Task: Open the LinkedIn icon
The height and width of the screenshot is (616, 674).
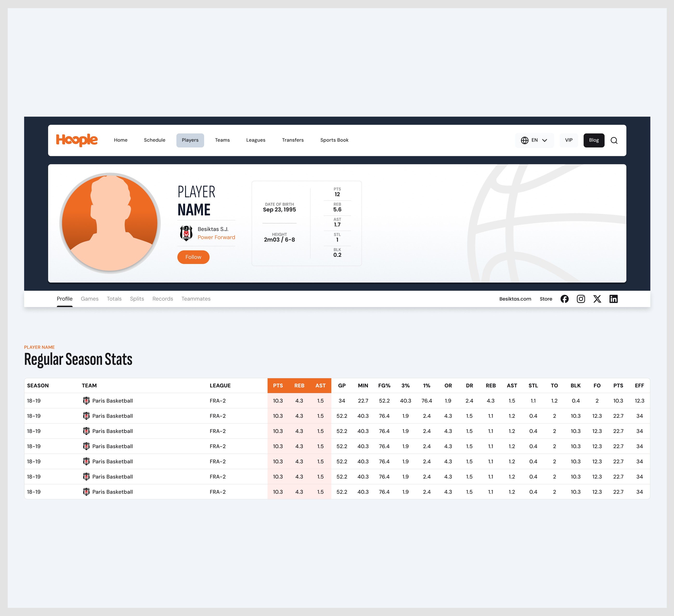Action: (614, 299)
